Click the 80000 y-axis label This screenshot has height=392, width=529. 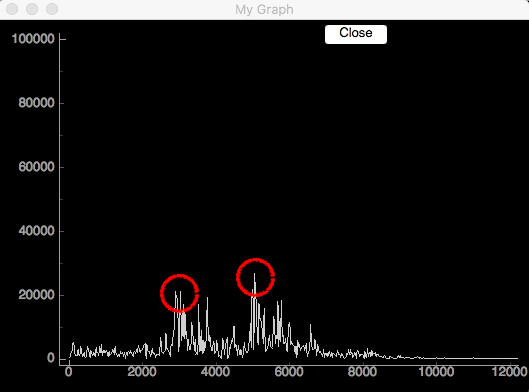pyautogui.click(x=36, y=103)
